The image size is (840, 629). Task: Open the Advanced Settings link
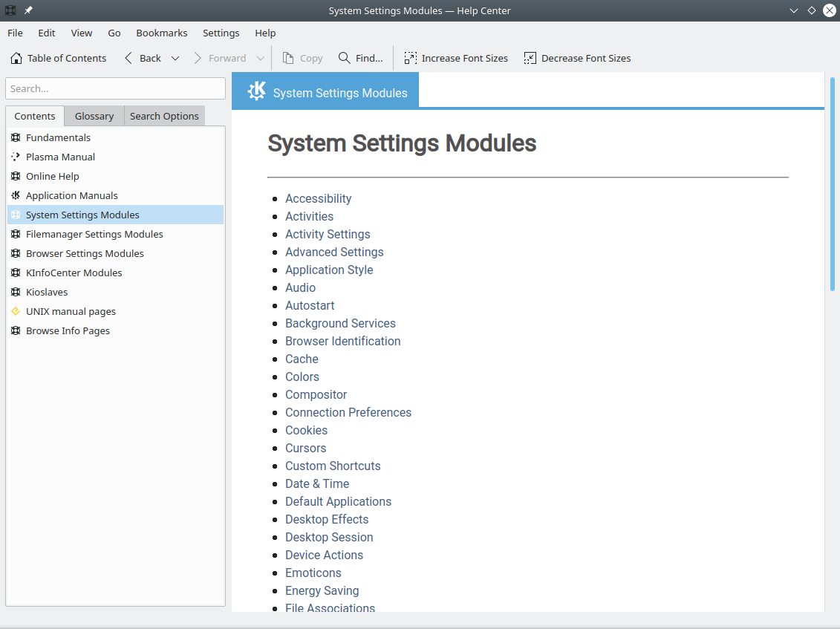click(334, 252)
